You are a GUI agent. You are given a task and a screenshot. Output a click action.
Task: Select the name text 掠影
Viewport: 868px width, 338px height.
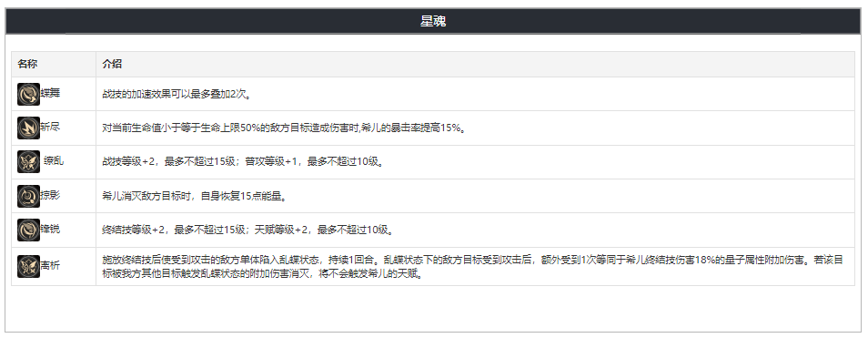coord(50,196)
